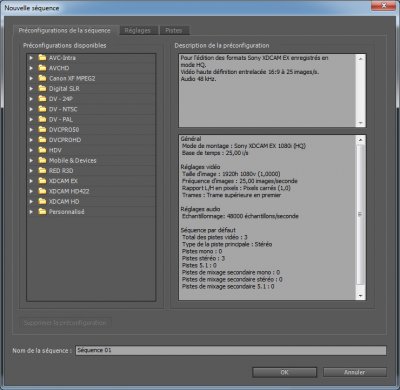Click the DVCPRO50 folder icon
The height and width of the screenshot is (390, 400).
coord(42,130)
